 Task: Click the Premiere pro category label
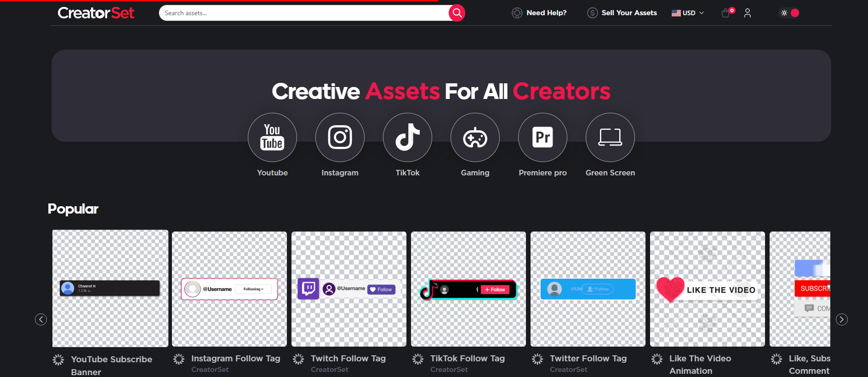pyautogui.click(x=542, y=173)
